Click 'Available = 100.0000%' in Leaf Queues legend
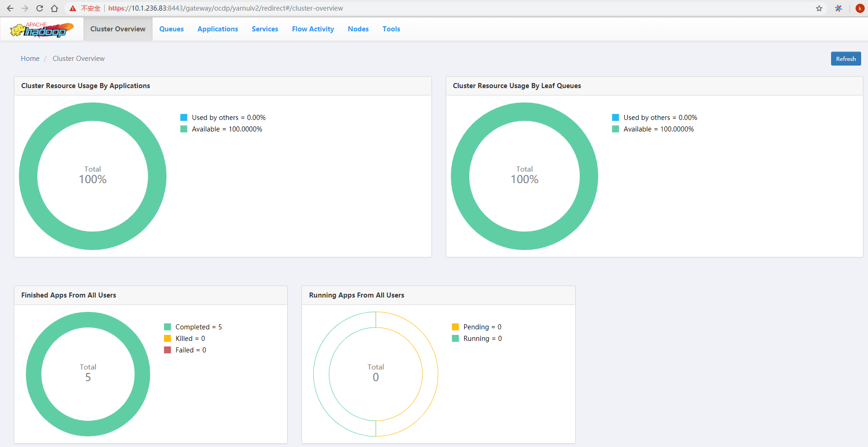This screenshot has height=447, width=868. point(658,129)
